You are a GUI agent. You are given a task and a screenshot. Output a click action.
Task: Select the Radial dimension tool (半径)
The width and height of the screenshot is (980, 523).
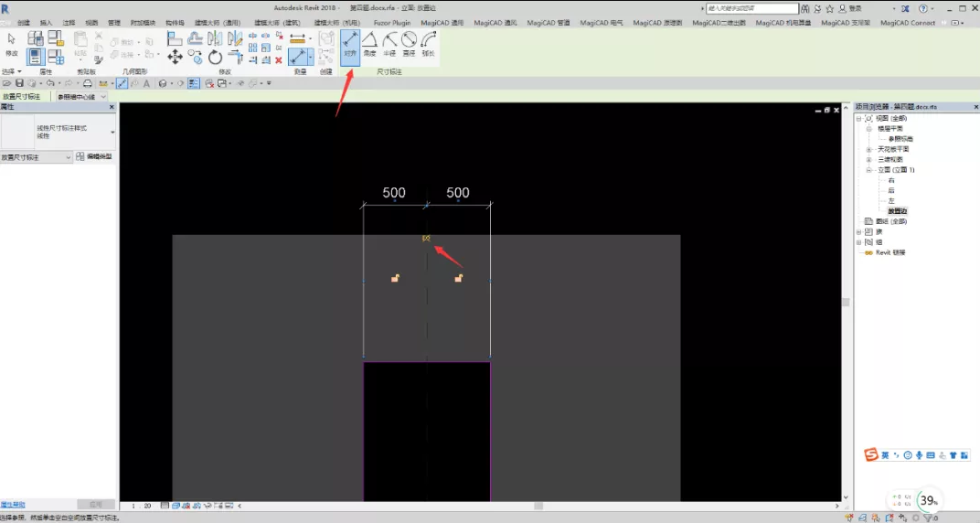389,45
